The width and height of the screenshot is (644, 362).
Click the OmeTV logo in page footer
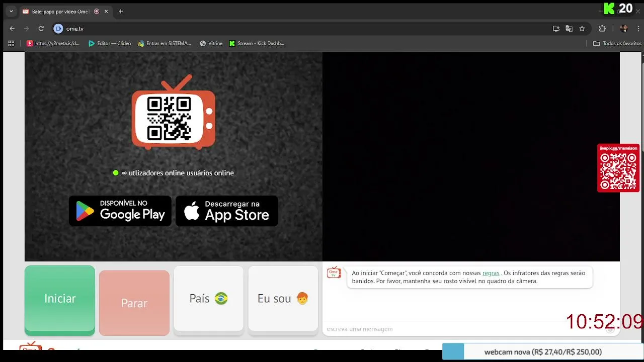(30, 346)
